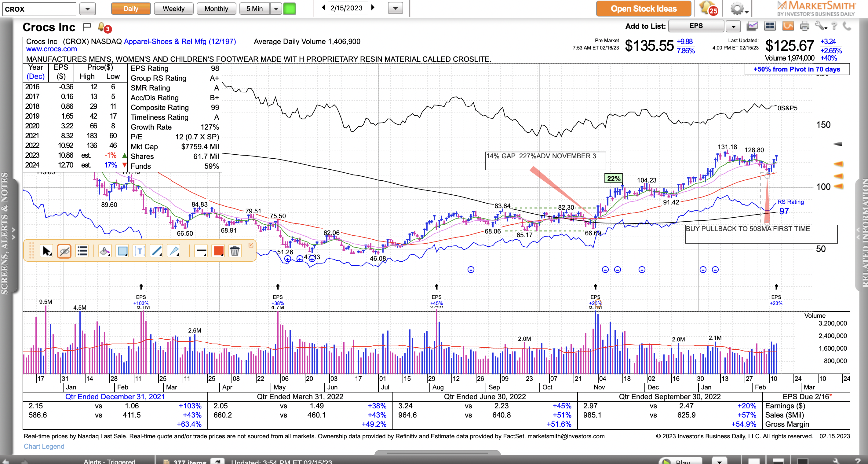Click the Composite Rating 99 row
Viewport: 868px width, 464px height.
tap(174, 108)
